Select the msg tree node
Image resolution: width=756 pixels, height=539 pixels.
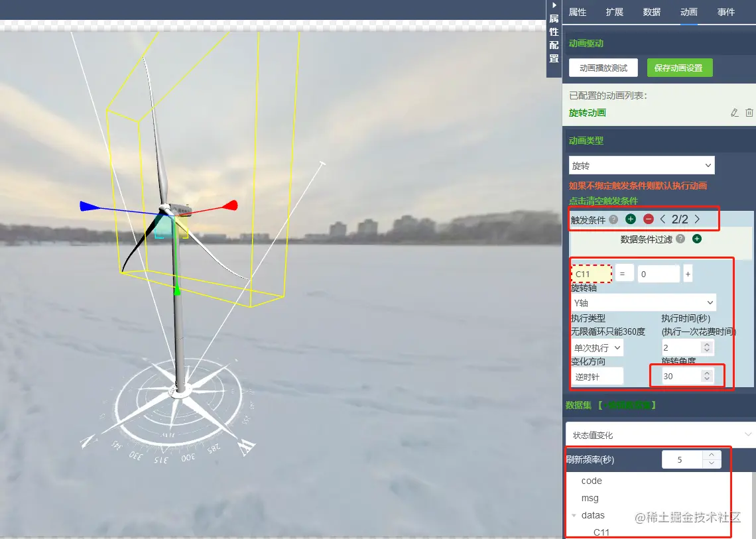590,498
